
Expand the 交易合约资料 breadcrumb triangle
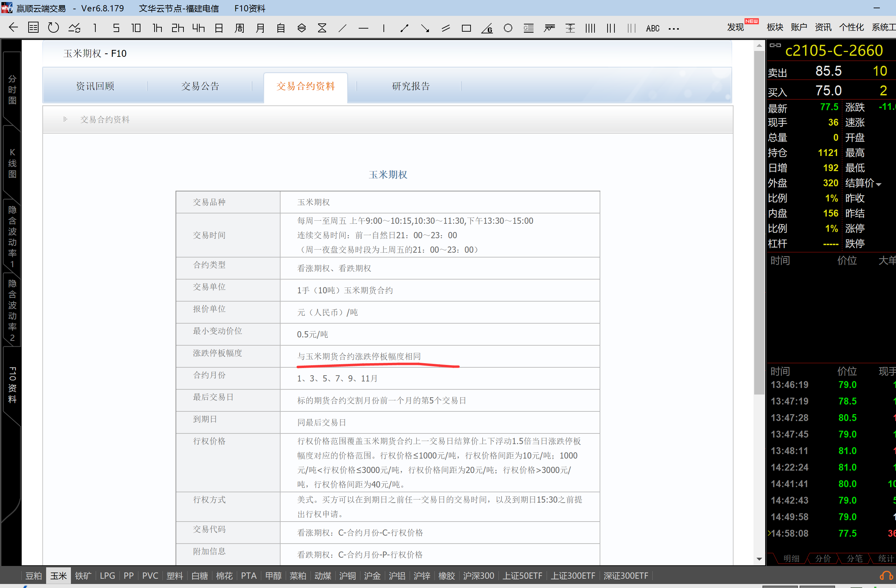click(65, 119)
